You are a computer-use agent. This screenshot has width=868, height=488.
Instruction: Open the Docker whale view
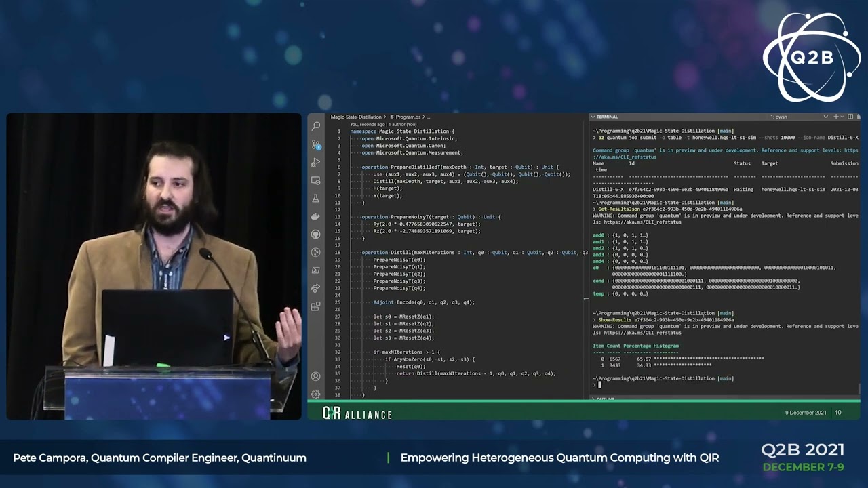[315, 216]
